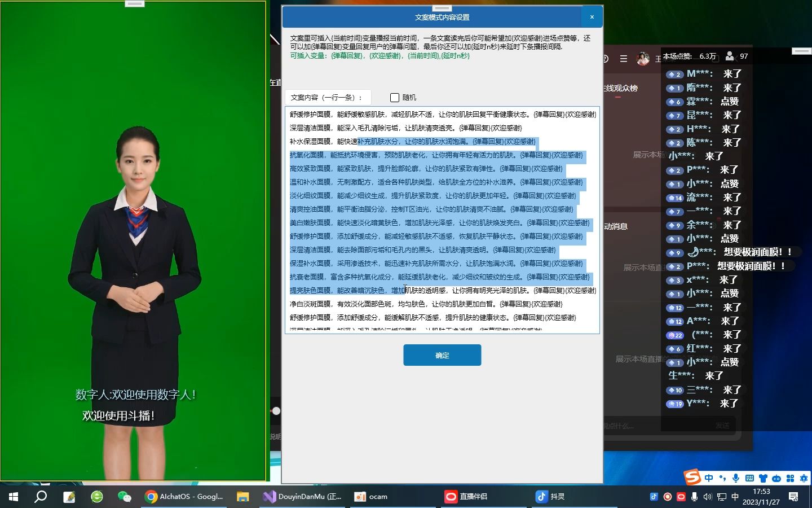
Task: Confirm settings with the 确定 button
Action: (442, 355)
